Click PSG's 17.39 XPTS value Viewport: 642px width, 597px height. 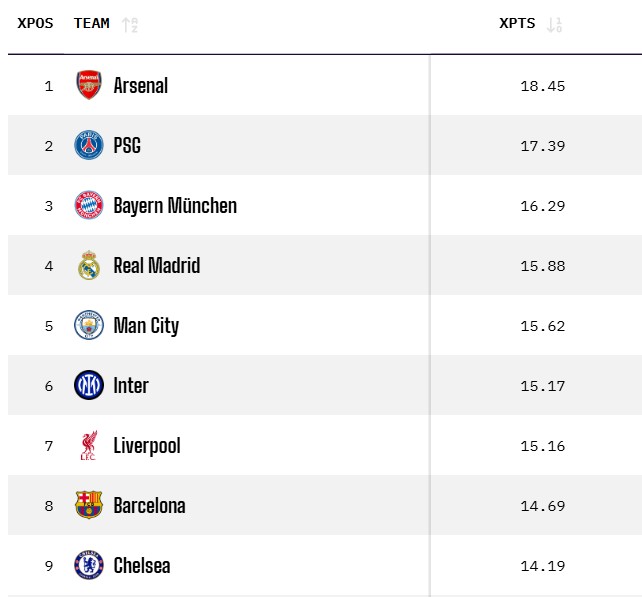(x=542, y=146)
